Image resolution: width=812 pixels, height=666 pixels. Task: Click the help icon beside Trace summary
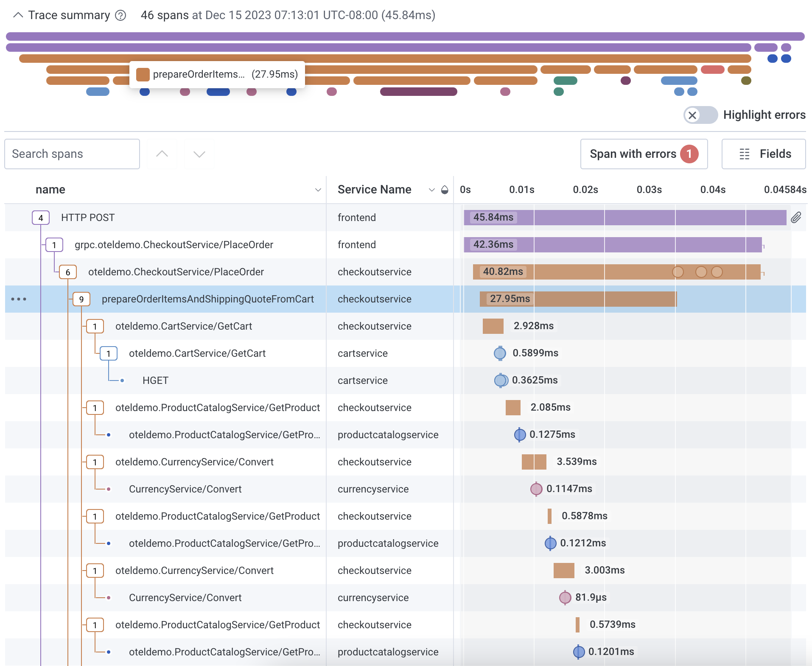coord(120,15)
